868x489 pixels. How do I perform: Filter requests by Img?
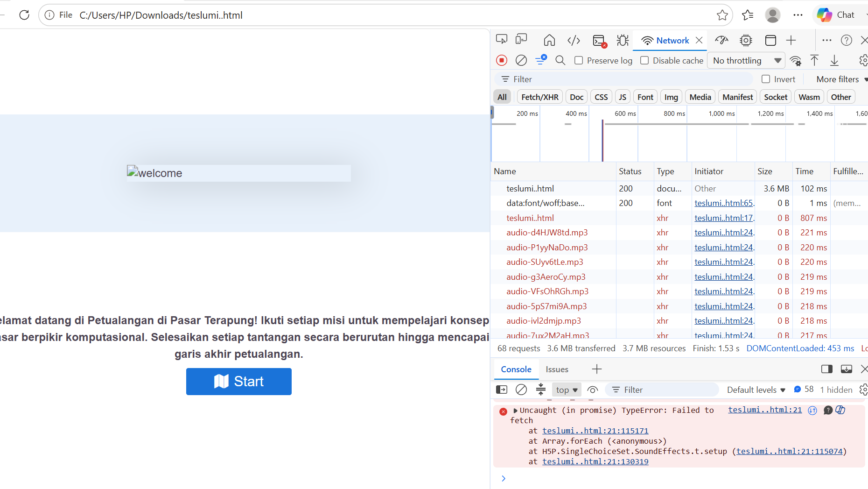pyautogui.click(x=671, y=97)
